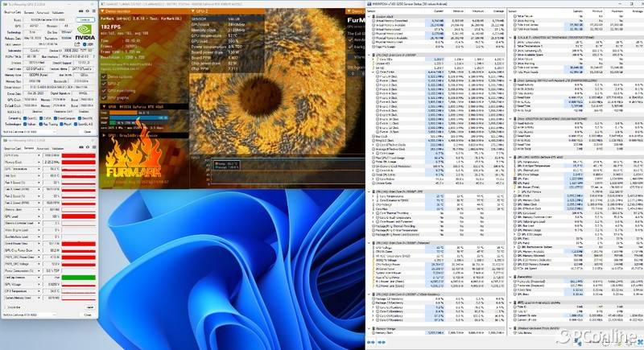The image size is (644, 350).
Task: Collapse the GPU0 NVIDIA GeForce RTX 4060 section in FurMark
Action: tap(105, 107)
